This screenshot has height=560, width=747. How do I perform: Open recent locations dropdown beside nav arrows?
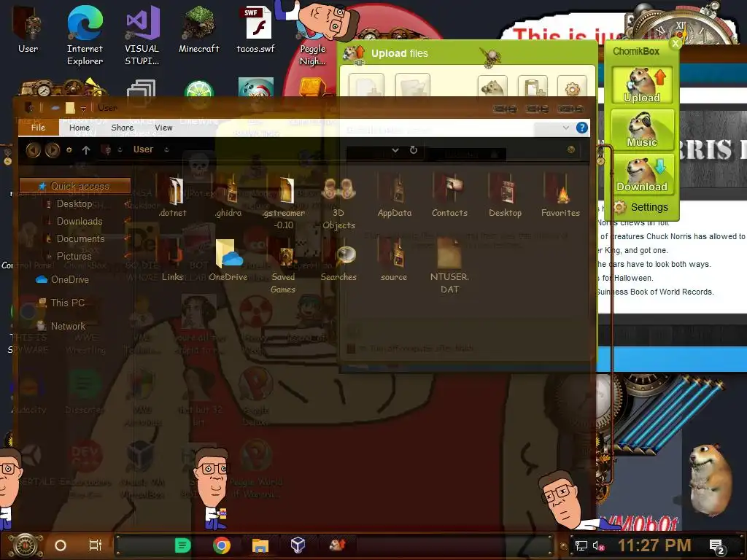click(x=69, y=149)
